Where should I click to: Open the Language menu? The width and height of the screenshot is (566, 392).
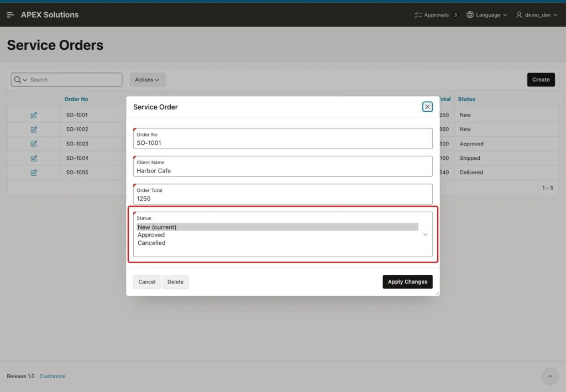[487, 15]
